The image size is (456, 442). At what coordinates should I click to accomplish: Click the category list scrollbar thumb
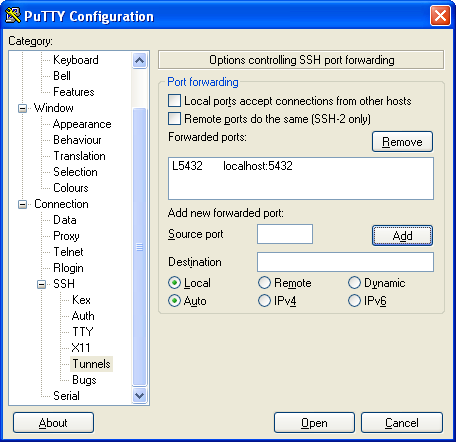click(139, 247)
